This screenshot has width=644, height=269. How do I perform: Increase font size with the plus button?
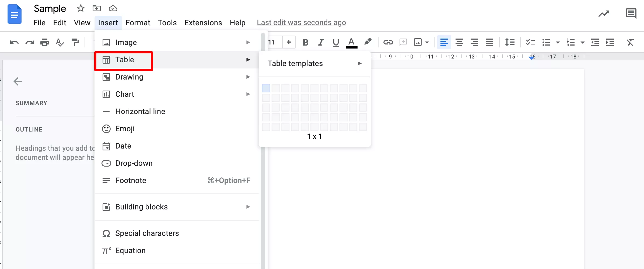click(289, 42)
